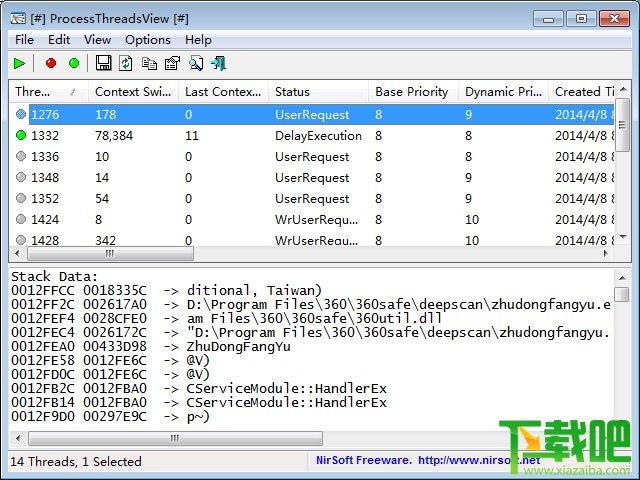Open the Options menu
Viewport: 640px width, 480px height.
click(x=148, y=40)
